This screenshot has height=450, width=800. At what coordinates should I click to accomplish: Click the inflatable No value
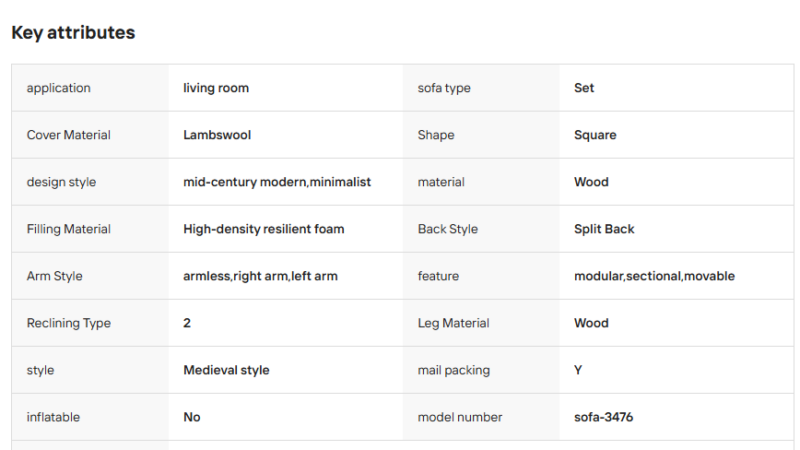191,417
